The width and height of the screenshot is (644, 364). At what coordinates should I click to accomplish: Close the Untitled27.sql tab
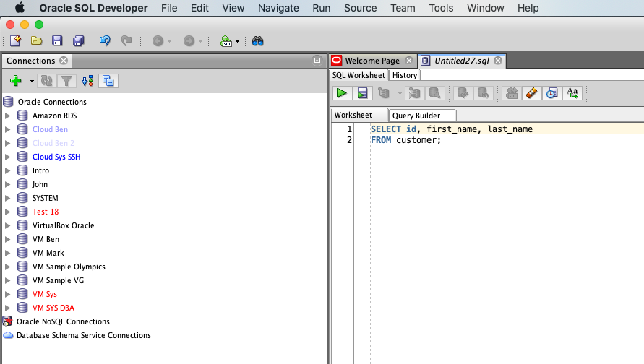click(498, 61)
